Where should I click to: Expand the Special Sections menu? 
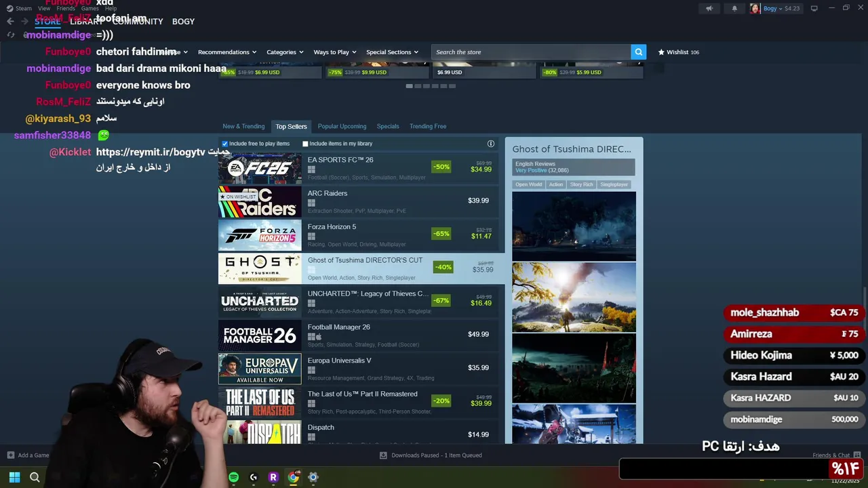(x=392, y=52)
